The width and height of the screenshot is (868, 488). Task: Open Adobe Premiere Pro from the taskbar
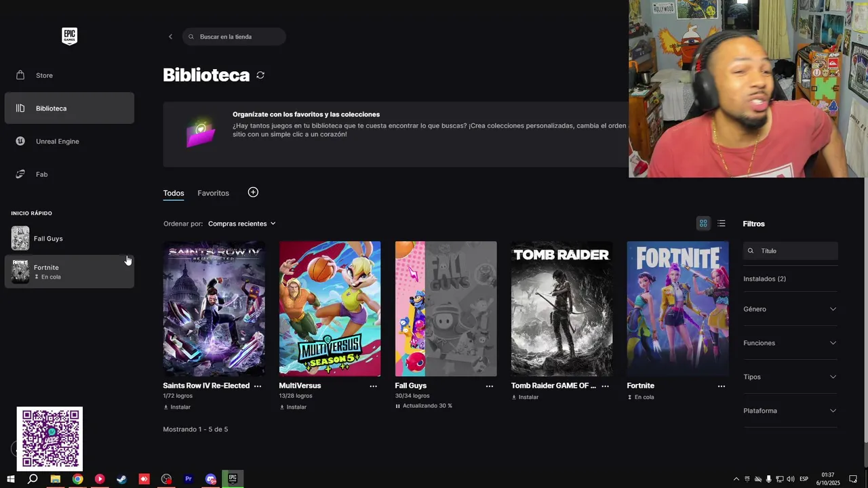[189, 479]
